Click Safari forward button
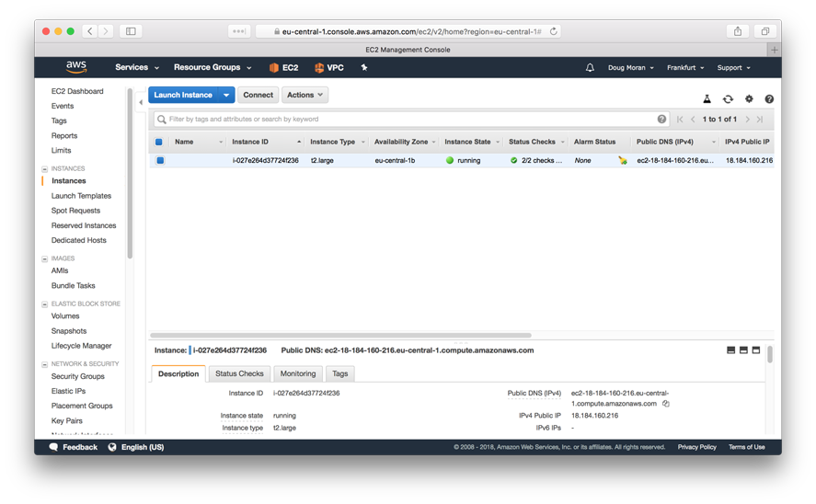Screen dimensions: 816x504 106,31
